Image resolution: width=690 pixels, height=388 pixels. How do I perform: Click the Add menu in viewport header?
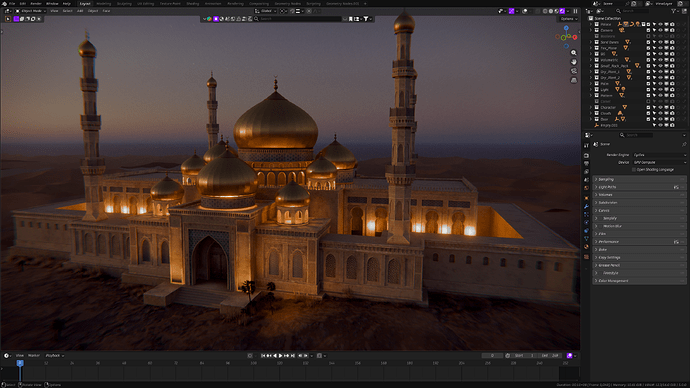coord(80,11)
